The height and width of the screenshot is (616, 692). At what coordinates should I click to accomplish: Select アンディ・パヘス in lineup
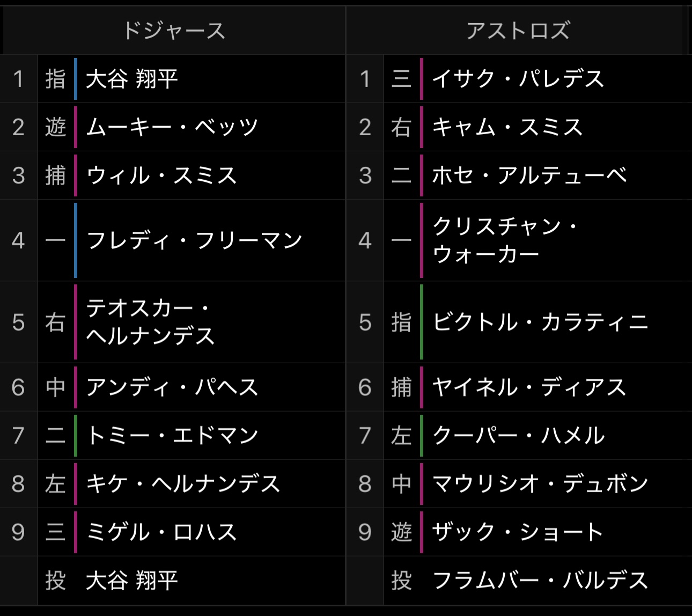pos(173,387)
